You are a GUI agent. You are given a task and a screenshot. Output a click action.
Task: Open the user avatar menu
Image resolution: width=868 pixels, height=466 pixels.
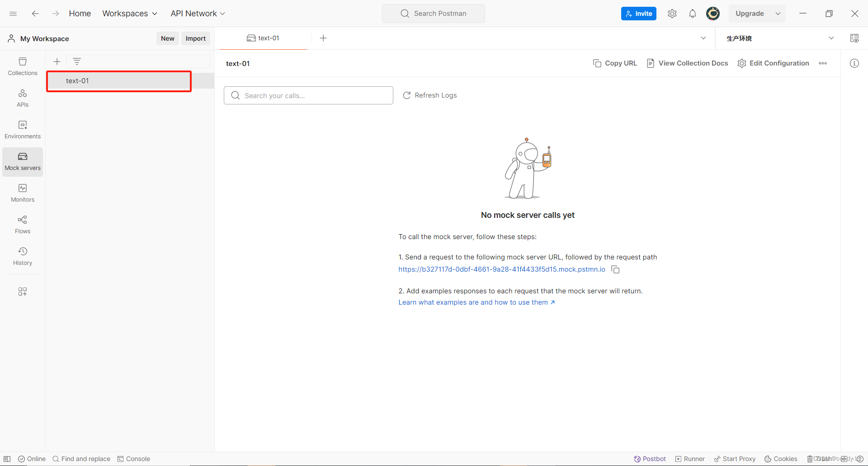[x=713, y=14]
